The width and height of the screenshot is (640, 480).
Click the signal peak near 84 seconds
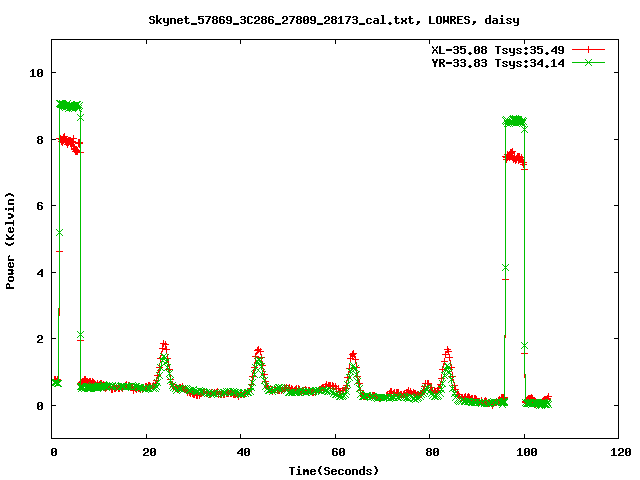point(447,354)
